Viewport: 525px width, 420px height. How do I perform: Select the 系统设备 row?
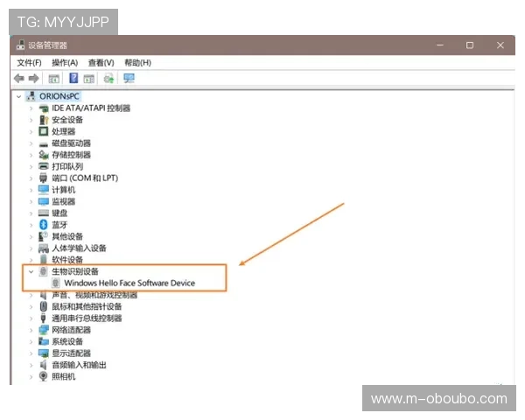click(67, 341)
